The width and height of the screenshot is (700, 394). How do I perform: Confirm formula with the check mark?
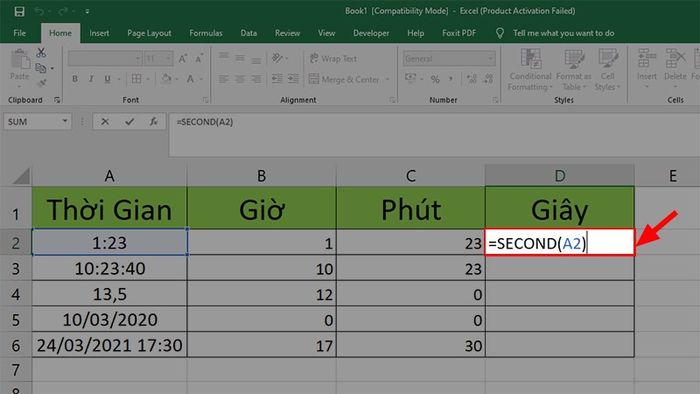[129, 121]
